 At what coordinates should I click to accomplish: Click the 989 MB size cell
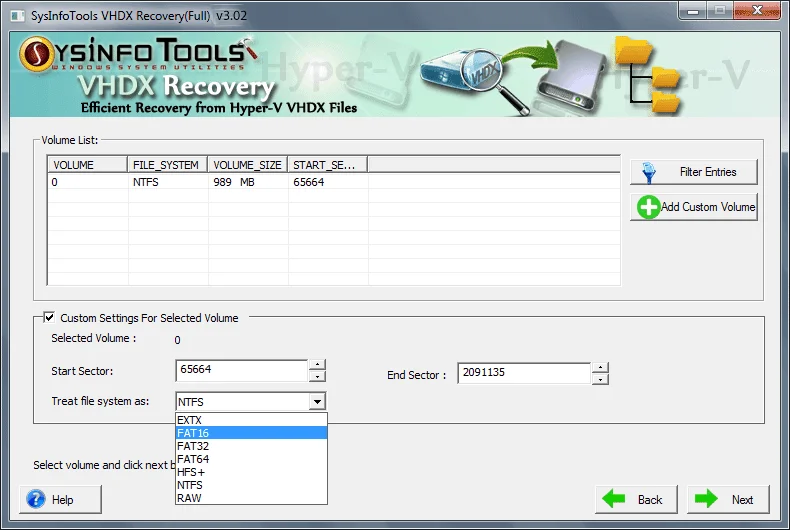coord(234,182)
